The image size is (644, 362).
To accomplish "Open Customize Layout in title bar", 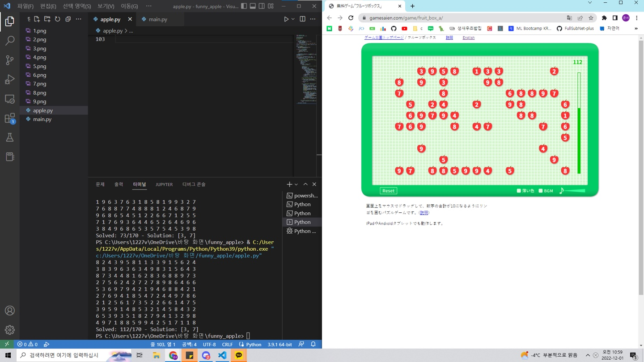I will 271,6.
